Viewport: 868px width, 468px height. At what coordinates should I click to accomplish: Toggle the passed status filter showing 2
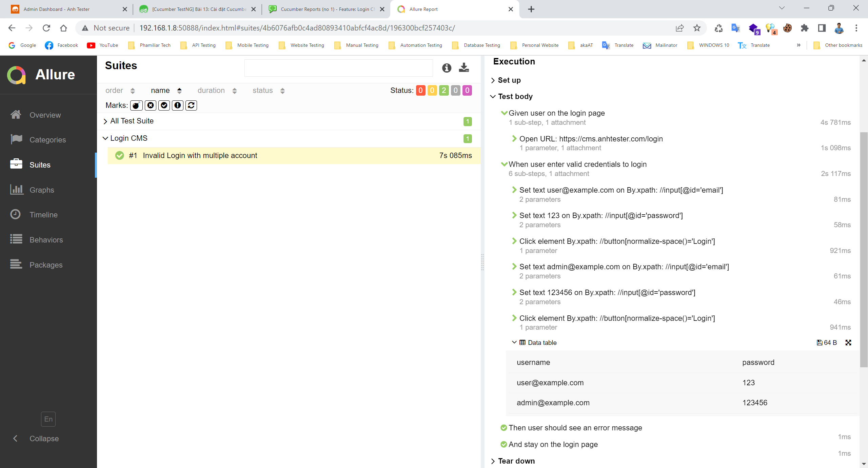pos(444,90)
